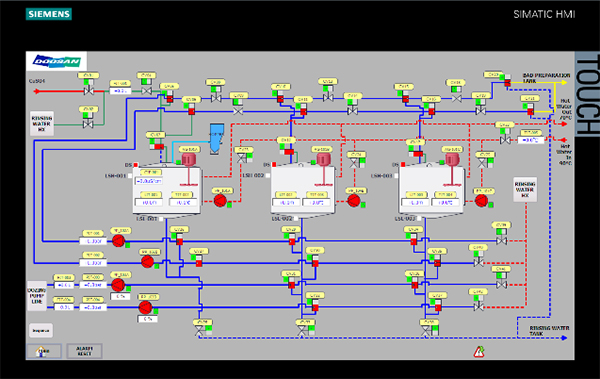Click the Hot Water In temperature value field
The height and width of the screenshot is (379, 600).
click(x=531, y=140)
